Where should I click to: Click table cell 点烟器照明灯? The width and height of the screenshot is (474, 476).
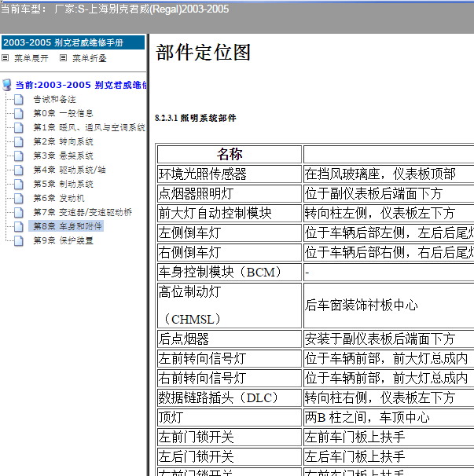230,194
